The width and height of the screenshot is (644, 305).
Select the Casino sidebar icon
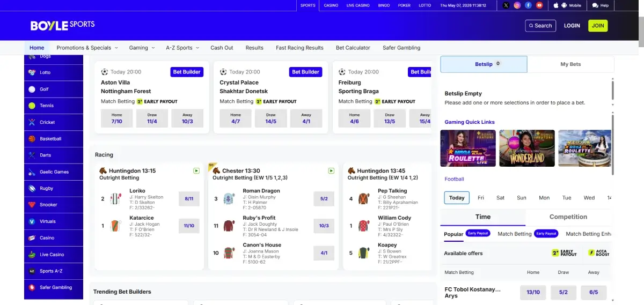click(32, 237)
